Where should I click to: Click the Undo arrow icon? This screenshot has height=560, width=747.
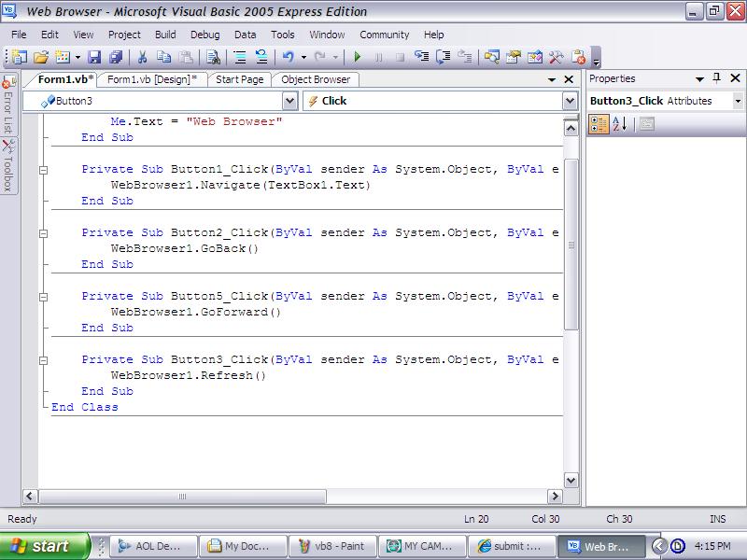286,57
